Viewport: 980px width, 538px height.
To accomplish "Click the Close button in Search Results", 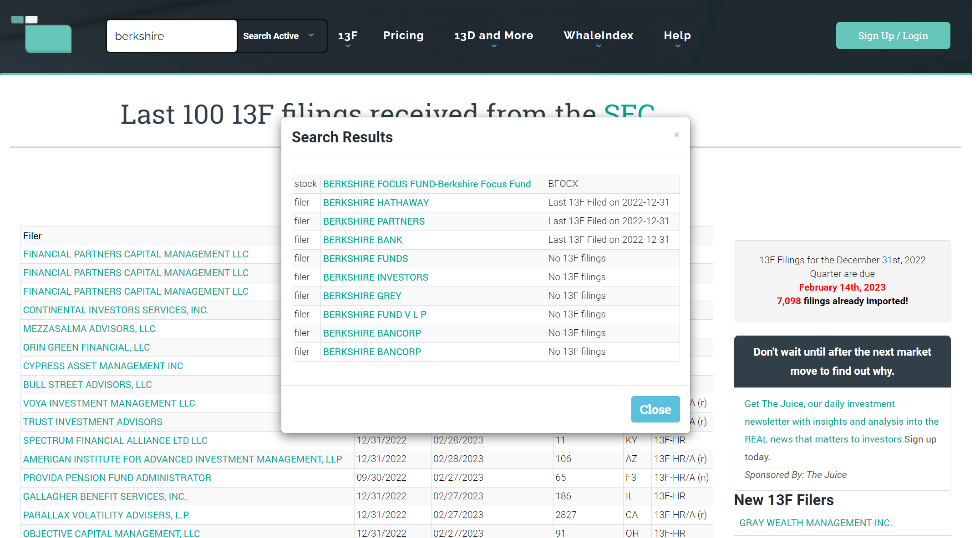I will pos(655,409).
